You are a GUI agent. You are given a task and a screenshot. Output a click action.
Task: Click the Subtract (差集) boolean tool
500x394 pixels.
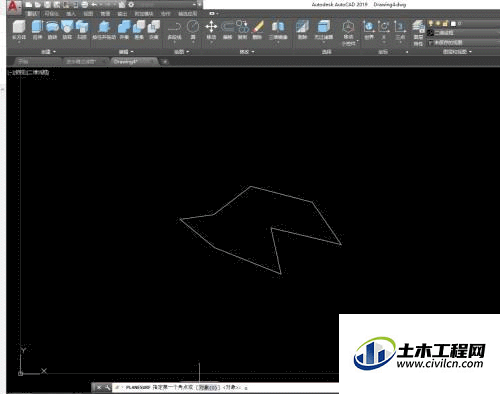click(x=139, y=30)
